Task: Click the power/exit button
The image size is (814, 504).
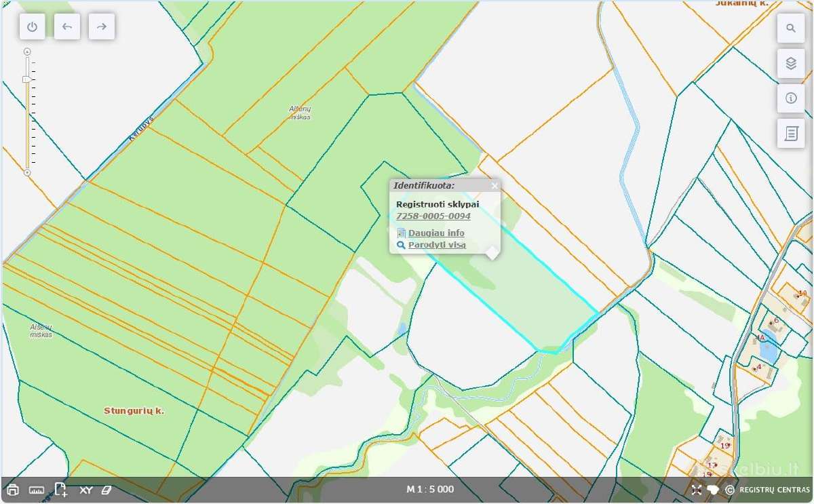Action: (x=33, y=26)
